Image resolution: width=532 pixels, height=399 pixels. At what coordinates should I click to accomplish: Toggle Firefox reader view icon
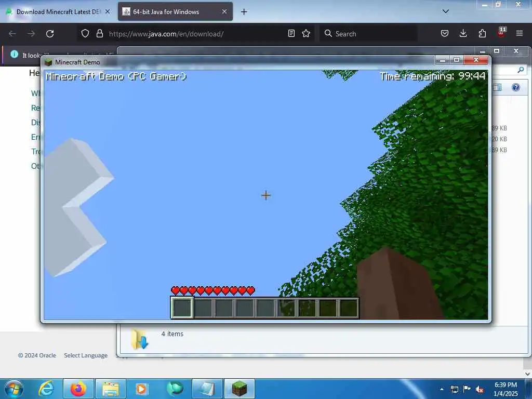coord(291,33)
